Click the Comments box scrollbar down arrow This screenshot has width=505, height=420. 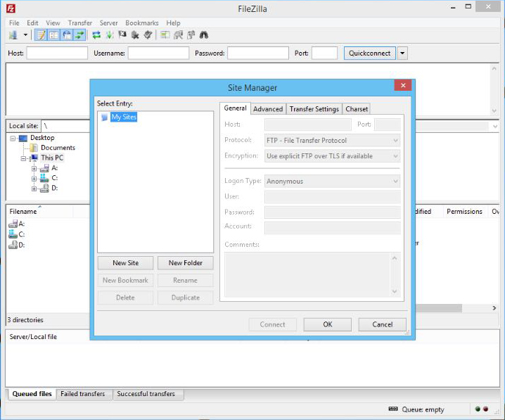click(395, 291)
